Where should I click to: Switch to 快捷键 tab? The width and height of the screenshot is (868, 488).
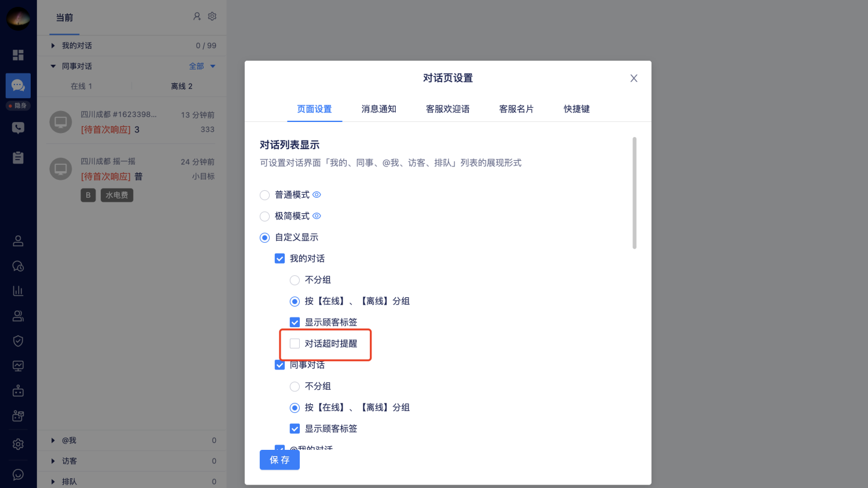pyautogui.click(x=577, y=109)
